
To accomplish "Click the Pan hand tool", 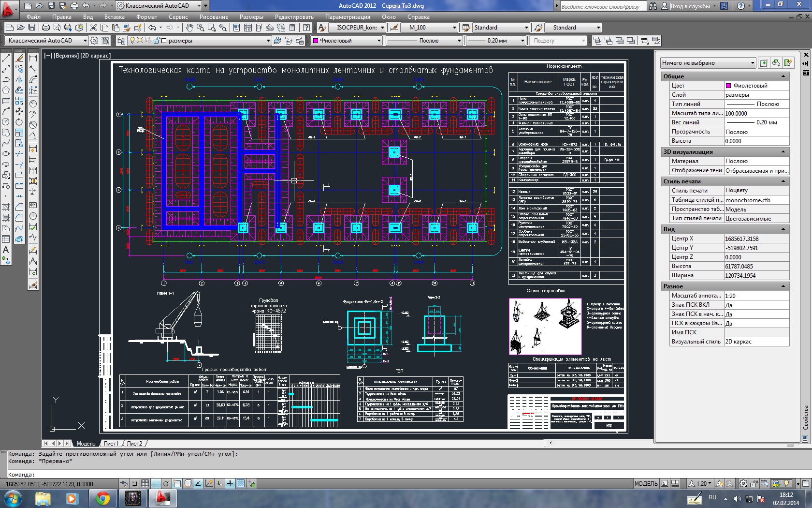I will [189, 28].
